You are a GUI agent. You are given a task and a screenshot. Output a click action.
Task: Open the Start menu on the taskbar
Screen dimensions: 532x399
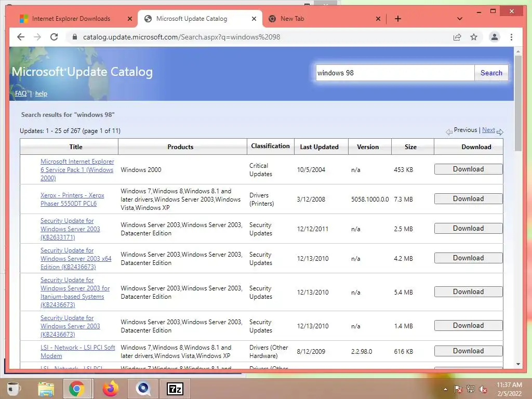coord(13,389)
